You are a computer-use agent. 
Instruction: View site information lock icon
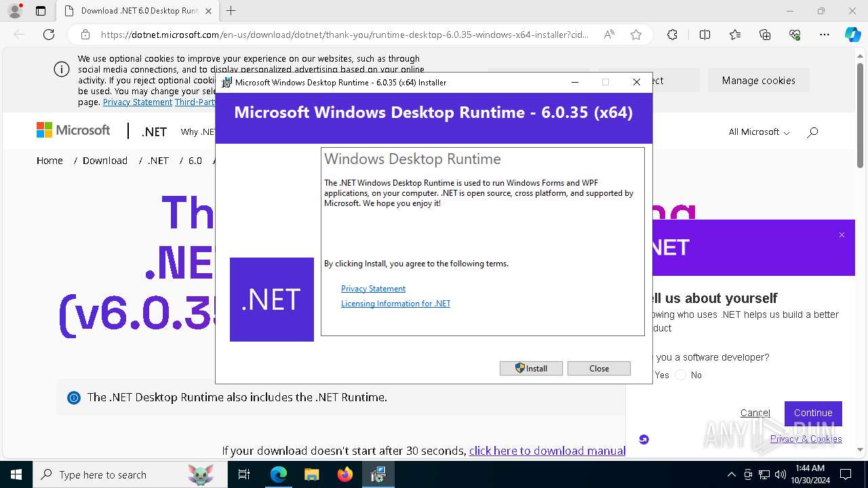(85, 35)
